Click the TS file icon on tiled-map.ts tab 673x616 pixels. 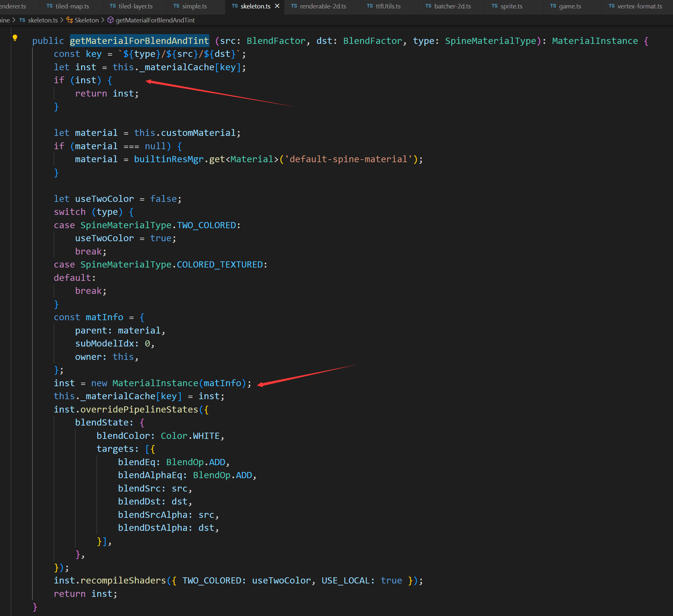click(x=49, y=6)
